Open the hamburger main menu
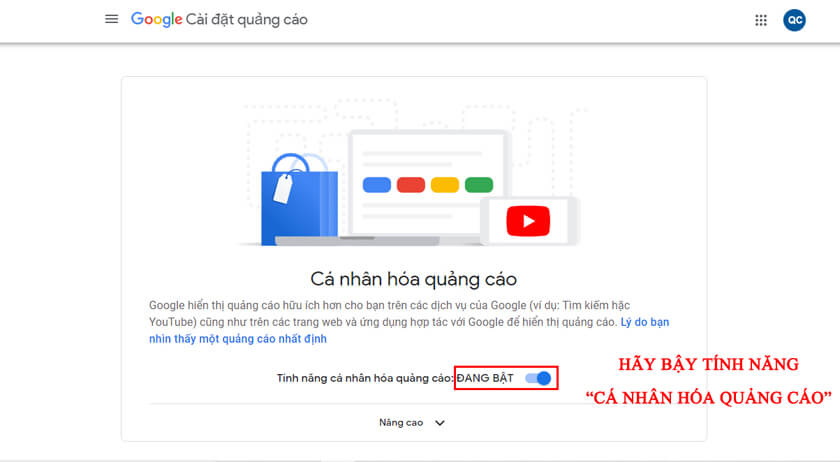The width and height of the screenshot is (840, 462). point(111,19)
